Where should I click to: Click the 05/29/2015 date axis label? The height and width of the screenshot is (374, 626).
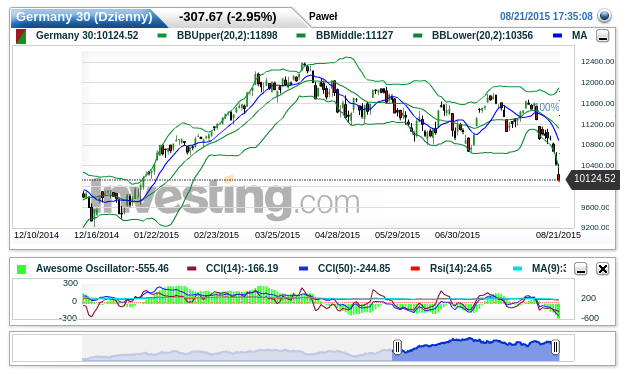pyautogui.click(x=397, y=235)
